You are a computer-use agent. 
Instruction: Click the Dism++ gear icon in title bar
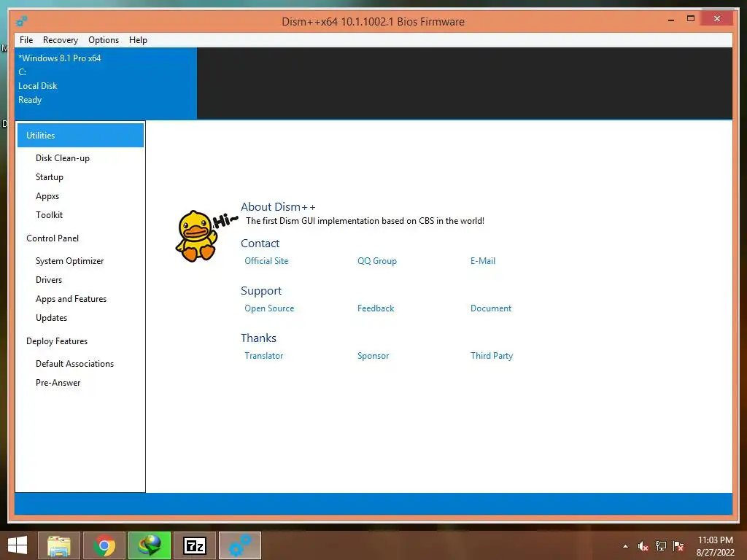21,21
